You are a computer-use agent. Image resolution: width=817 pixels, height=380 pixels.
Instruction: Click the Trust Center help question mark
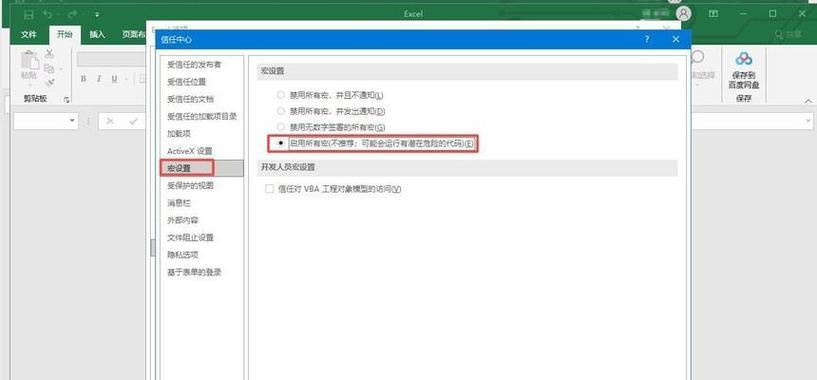coord(647,39)
